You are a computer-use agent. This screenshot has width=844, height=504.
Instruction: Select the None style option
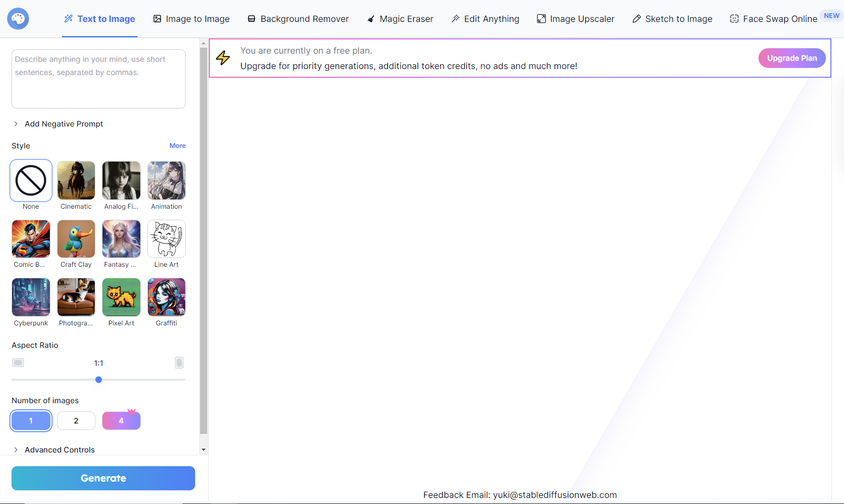pyautogui.click(x=31, y=180)
